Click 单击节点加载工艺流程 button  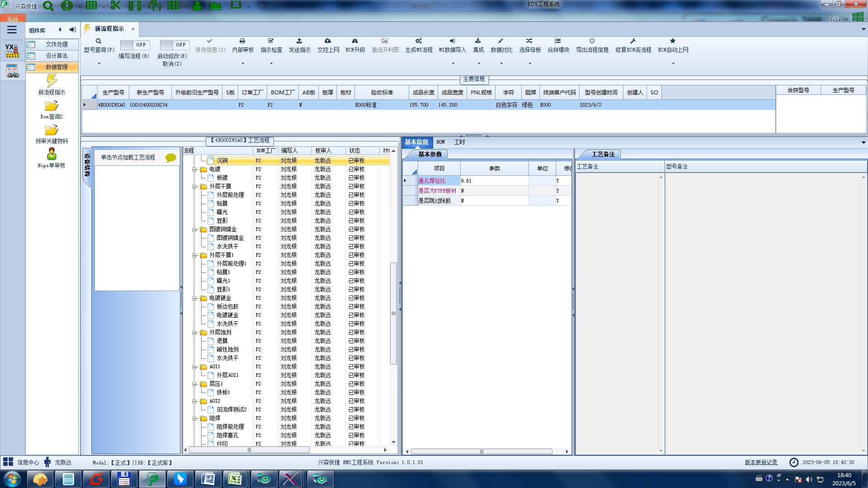pyautogui.click(x=137, y=158)
